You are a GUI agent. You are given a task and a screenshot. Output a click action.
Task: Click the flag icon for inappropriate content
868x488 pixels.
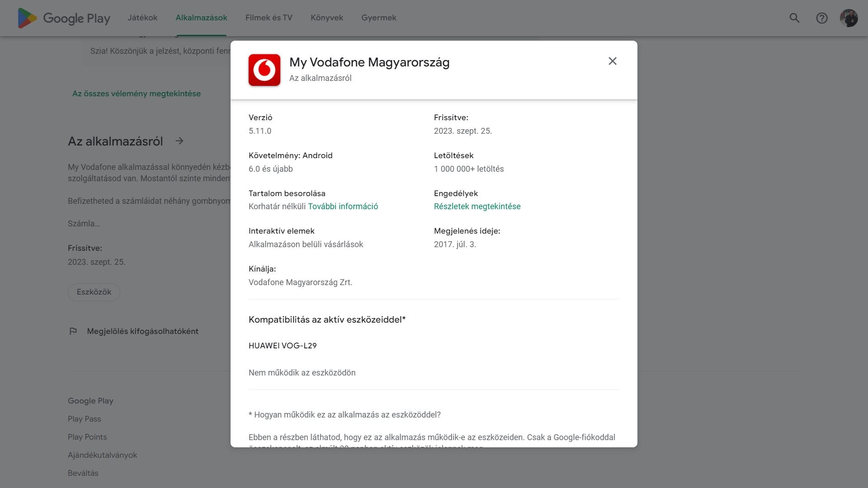tap(73, 331)
